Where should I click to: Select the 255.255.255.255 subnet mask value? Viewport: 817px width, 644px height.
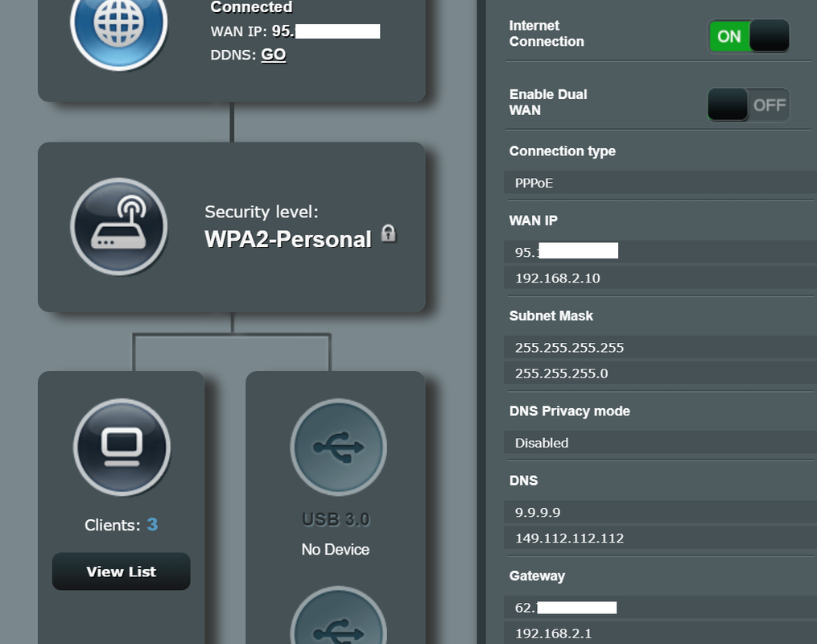[x=569, y=348]
